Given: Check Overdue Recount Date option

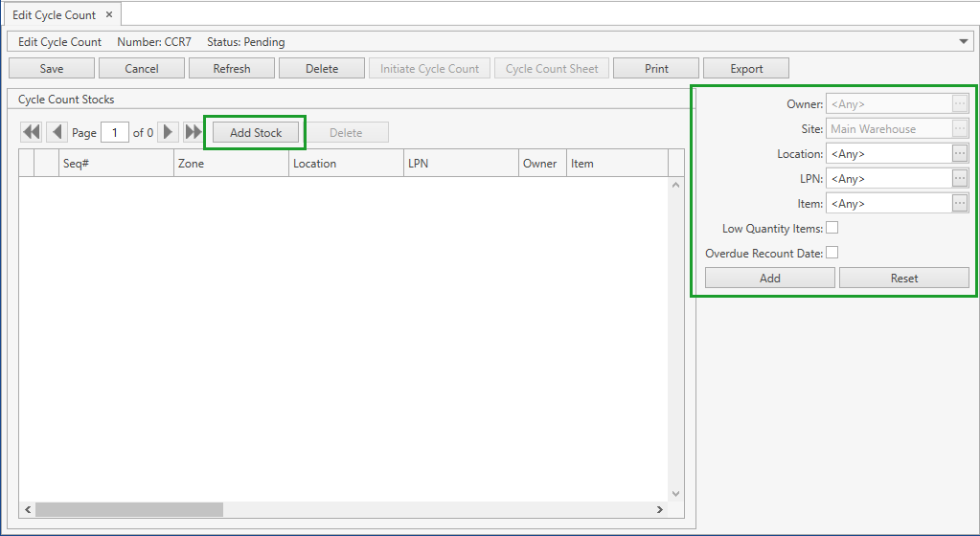Looking at the screenshot, I should 832,253.
